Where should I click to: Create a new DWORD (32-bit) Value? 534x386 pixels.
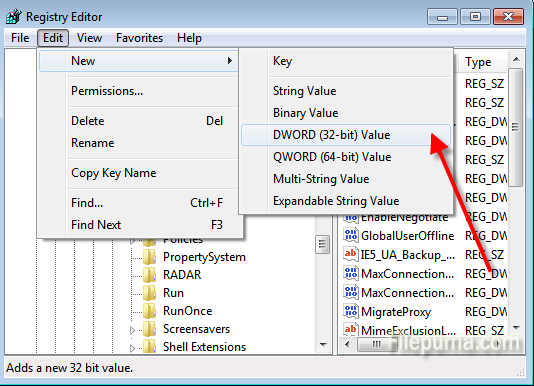tap(346, 135)
